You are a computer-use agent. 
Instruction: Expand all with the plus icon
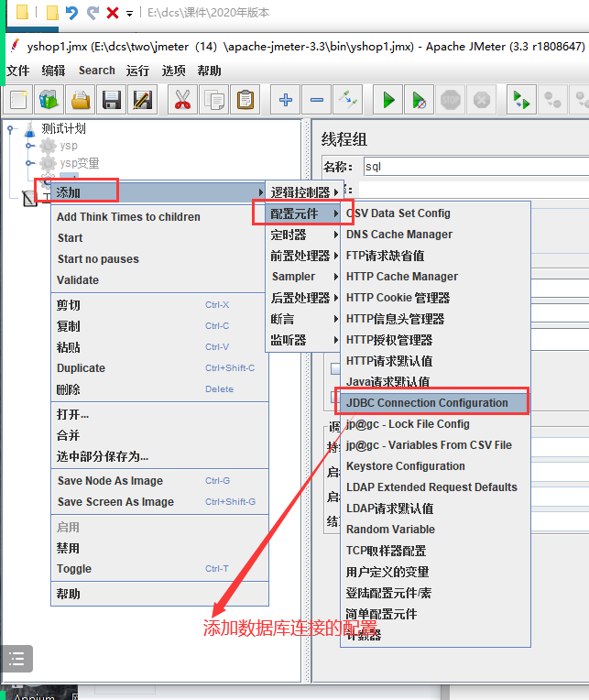286,100
